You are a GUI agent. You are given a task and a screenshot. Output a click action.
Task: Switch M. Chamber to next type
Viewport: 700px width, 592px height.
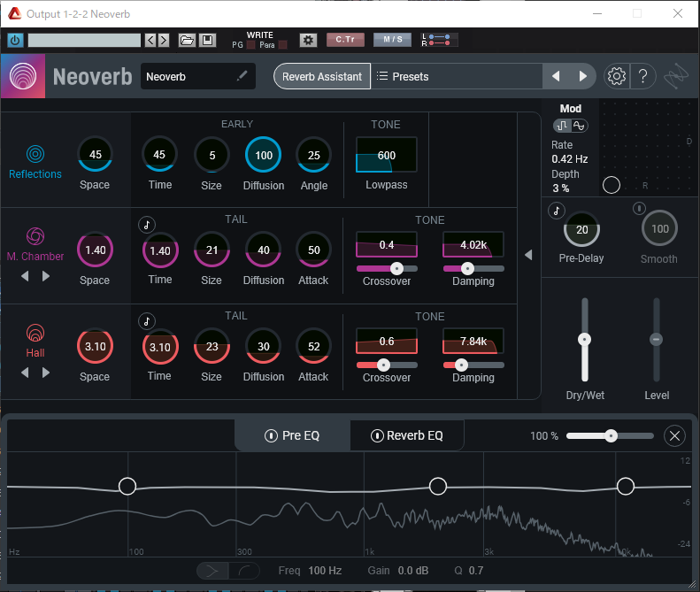coord(45,276)
